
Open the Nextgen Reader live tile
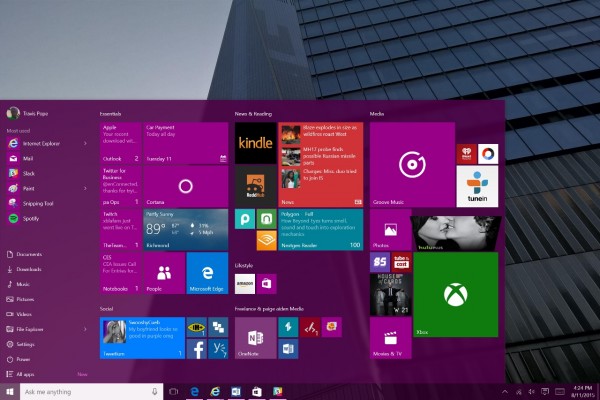click(321, 230)
